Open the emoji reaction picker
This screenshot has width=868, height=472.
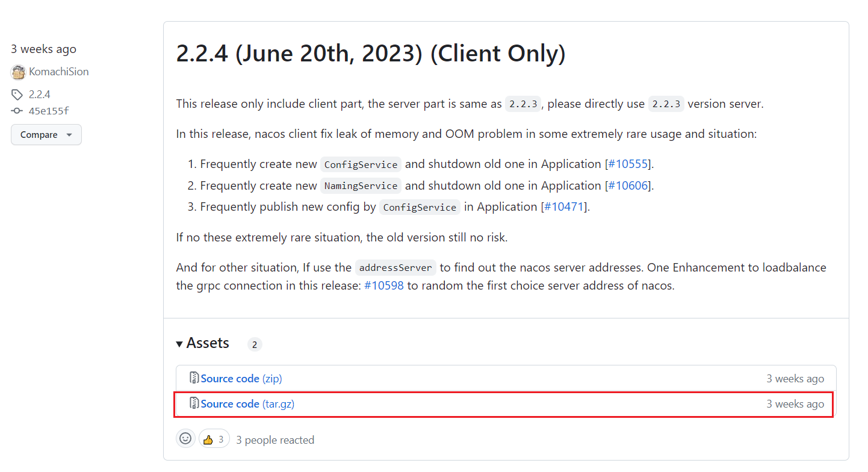(185, 438)
